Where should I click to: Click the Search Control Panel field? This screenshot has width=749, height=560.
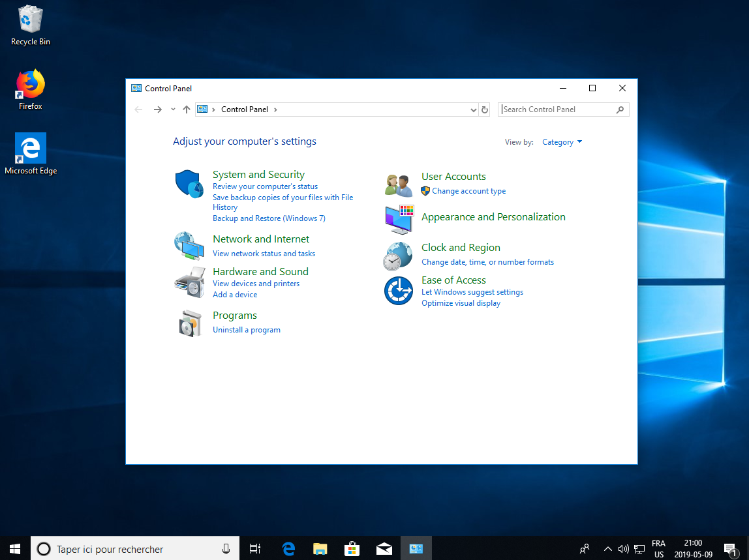tap(558, 110)
